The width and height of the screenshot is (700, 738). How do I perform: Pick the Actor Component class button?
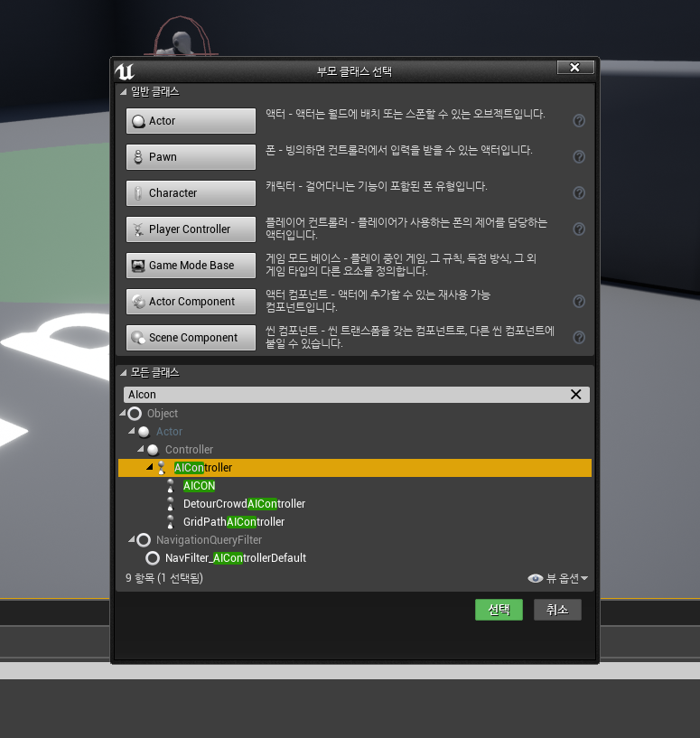pos(191,301)
